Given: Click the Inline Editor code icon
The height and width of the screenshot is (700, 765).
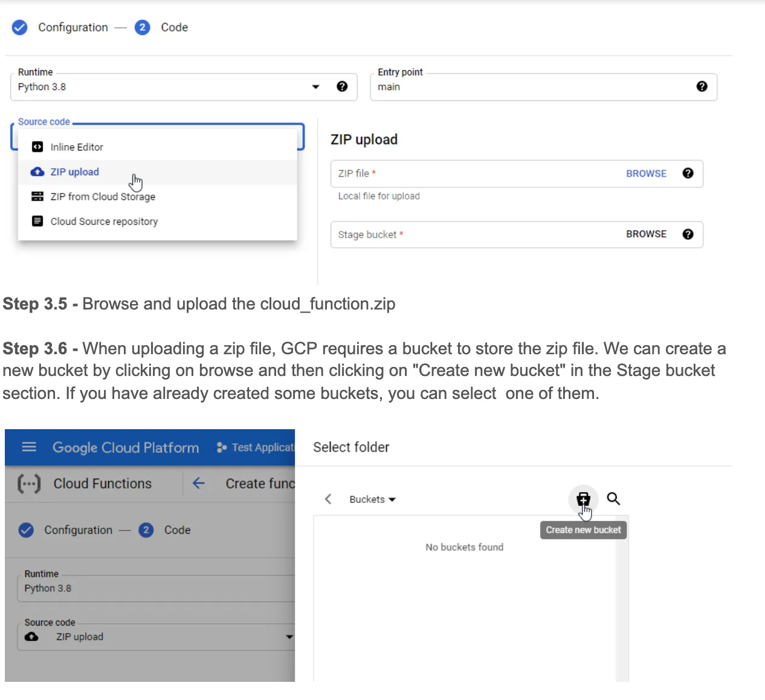Looking at the screenshot, I should click(37, 146).
